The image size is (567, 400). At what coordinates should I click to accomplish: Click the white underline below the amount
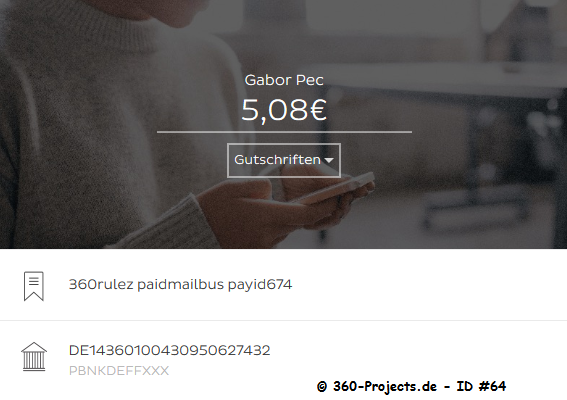[x=284, y=132]
